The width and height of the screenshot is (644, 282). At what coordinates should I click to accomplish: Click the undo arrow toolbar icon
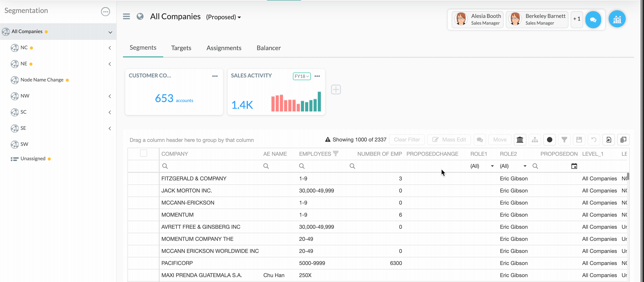pos(594,140)
